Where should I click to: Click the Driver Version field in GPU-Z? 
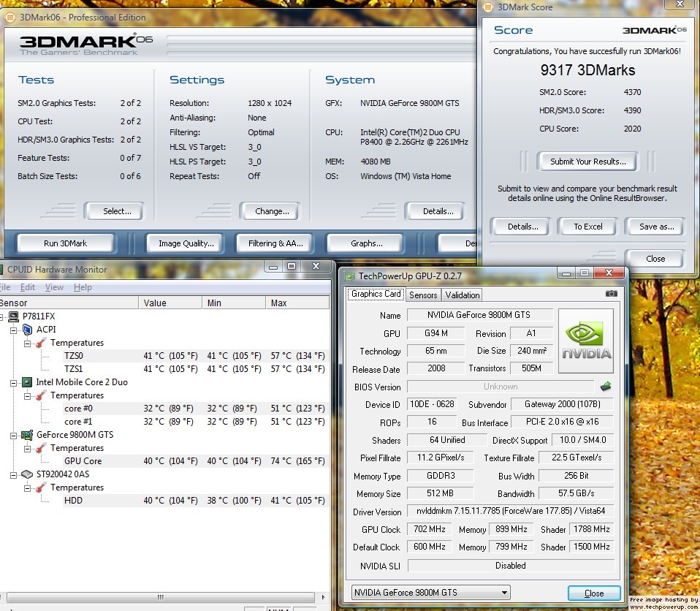tap(511, 511)
